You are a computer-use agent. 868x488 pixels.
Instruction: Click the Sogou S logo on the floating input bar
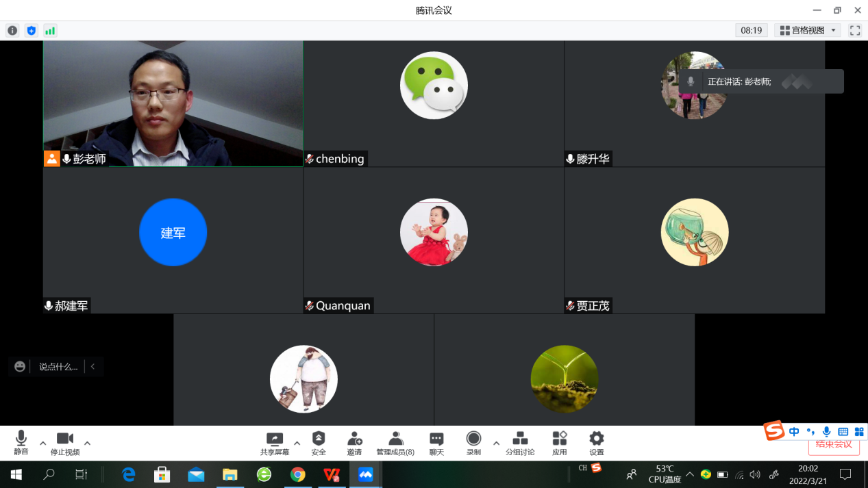click(x=774, y=431)
